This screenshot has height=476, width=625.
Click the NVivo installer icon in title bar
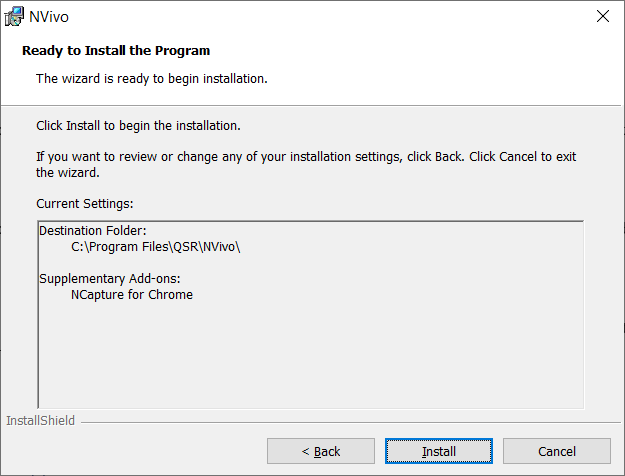tap(14, 16)
